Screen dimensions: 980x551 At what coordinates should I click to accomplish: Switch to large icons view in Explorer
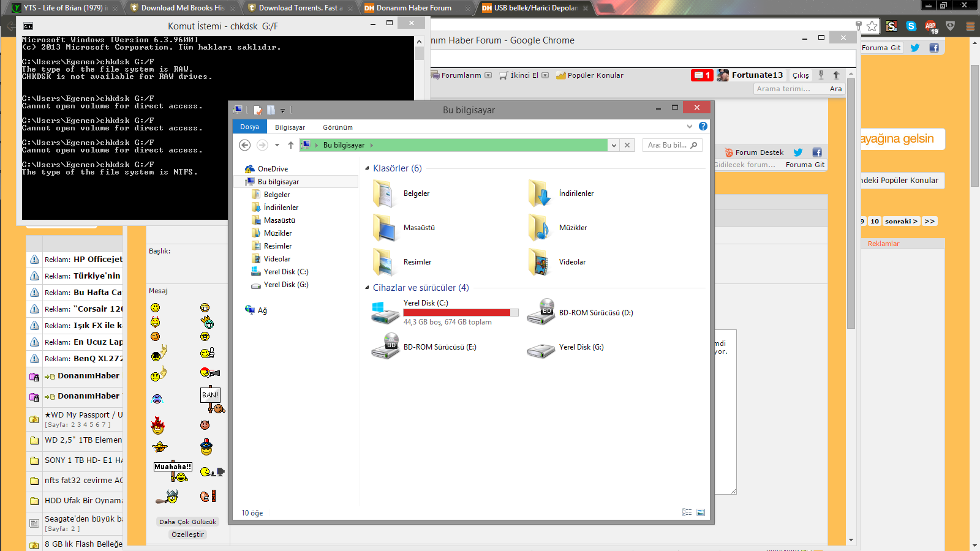[701, 512]
